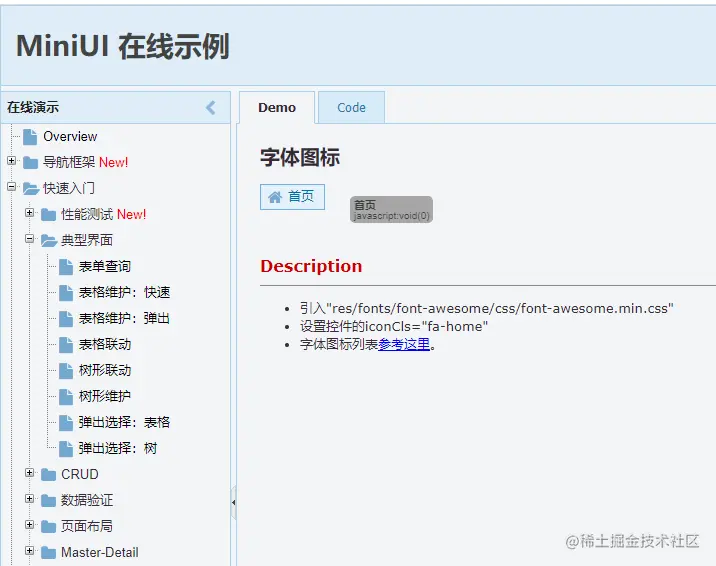Click the splitter collapse arrow handle
Image resolution: width=716 pixels, height=566 pixels.
coord(233,503)
